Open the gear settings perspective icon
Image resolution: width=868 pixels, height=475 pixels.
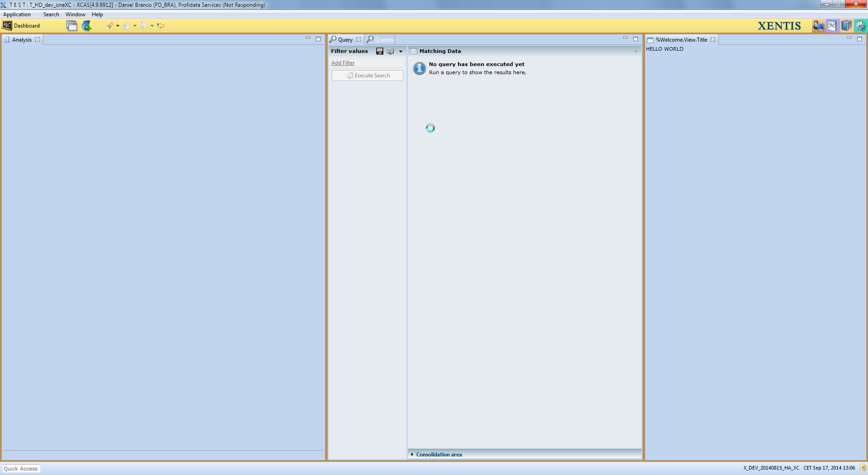tap(860, 26)
